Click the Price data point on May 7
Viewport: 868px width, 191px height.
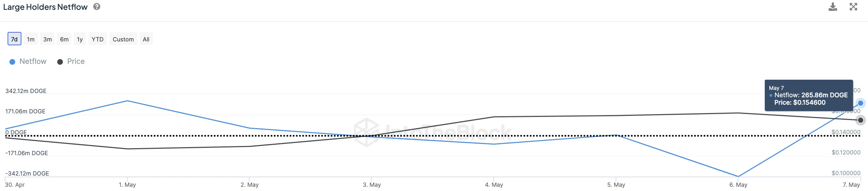[860, 120]
